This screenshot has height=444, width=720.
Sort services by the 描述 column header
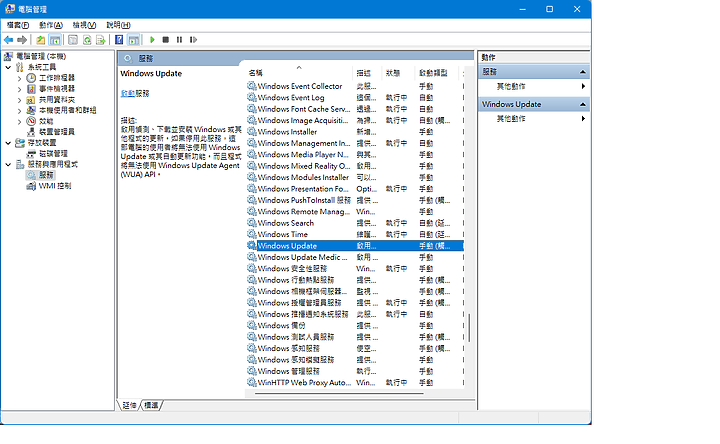[x=367, y=73]
